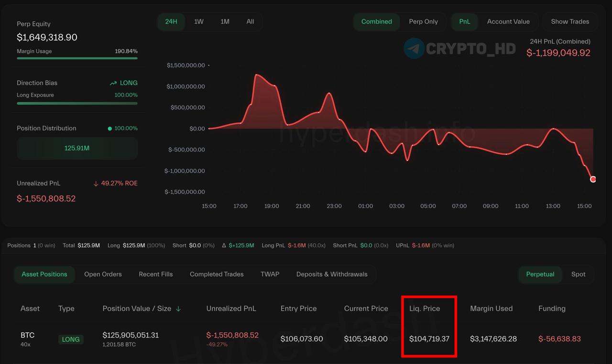
Task: Click Unrealized PnL $-1,550,808.52 in left panel
Action: pos(46,198)
